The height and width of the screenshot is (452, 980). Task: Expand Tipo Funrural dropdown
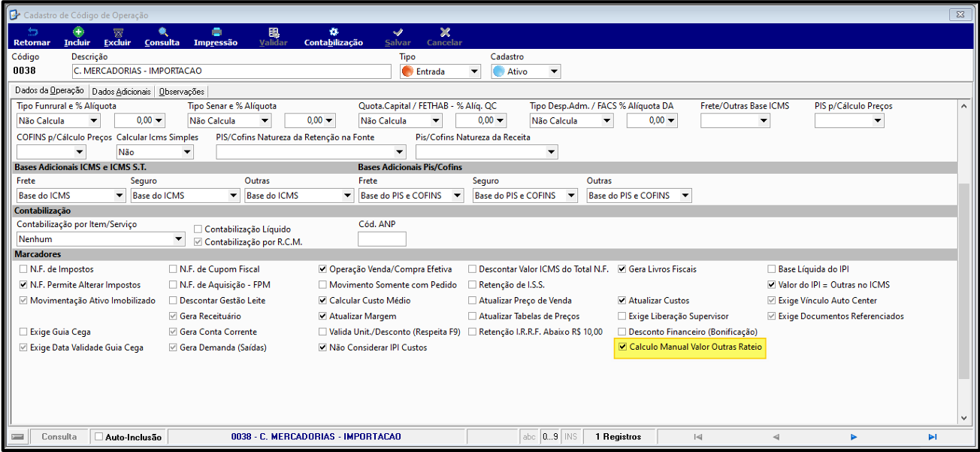[94, 120]
